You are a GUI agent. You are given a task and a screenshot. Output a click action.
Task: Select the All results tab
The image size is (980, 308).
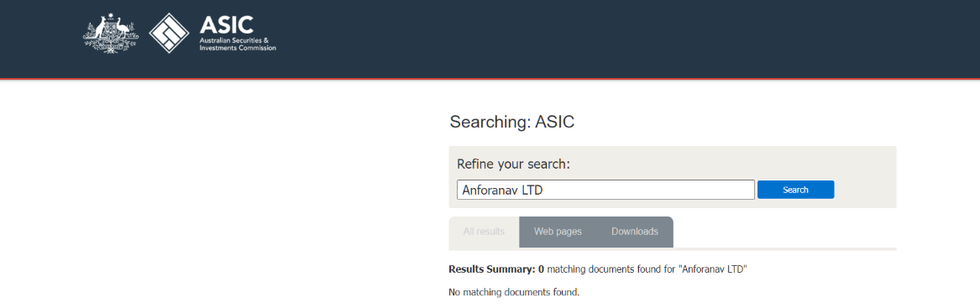point(484,232)
